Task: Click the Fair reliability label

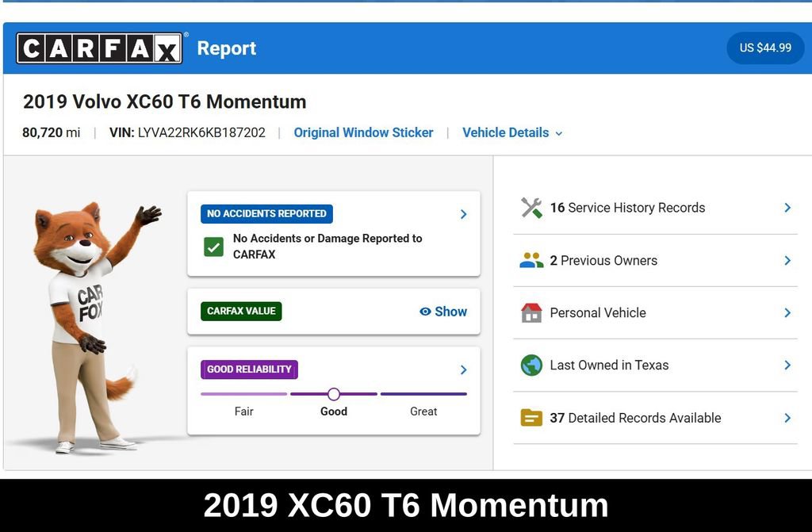Action: point(244,411)
